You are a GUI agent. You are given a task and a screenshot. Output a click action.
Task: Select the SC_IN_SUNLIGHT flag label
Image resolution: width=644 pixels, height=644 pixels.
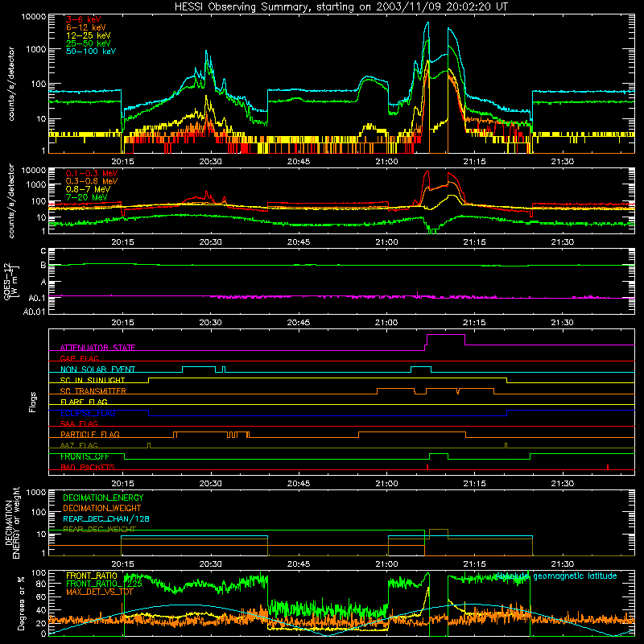click(93, 380)
